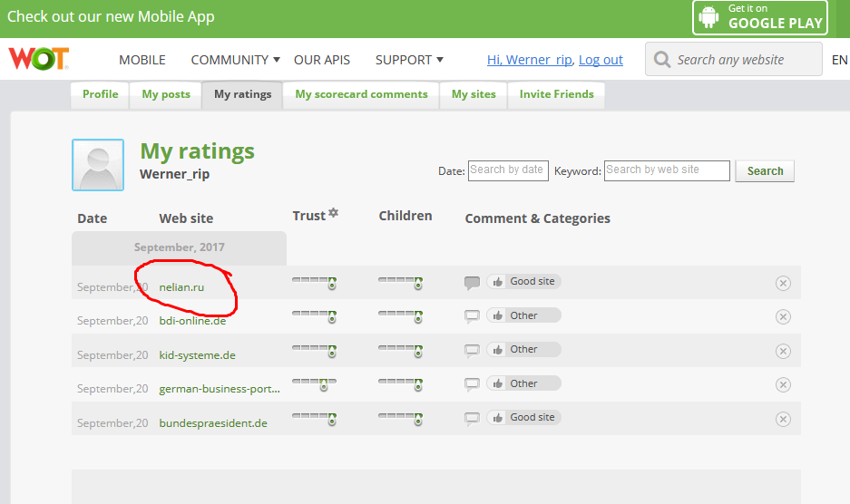Click Other category tag for bdi-online.de

(523, 315)
